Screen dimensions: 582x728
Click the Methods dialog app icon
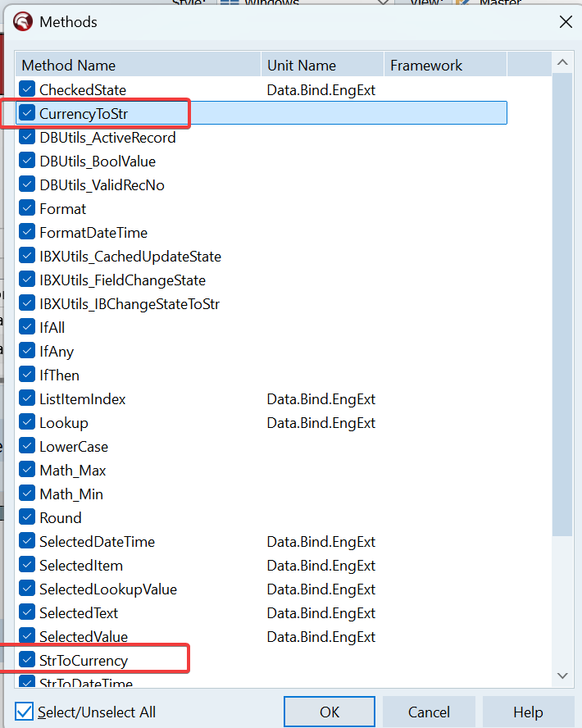[x=24, y=22]
